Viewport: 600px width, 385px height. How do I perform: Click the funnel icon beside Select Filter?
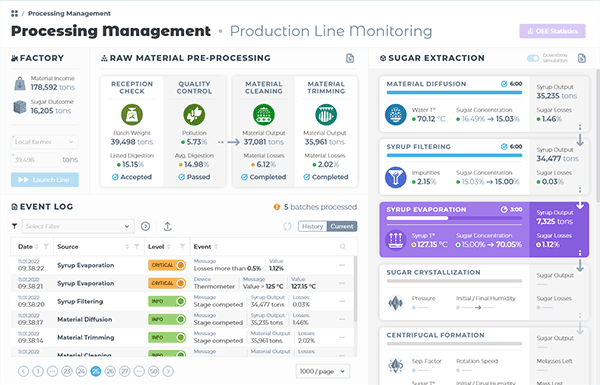[15, 226]
